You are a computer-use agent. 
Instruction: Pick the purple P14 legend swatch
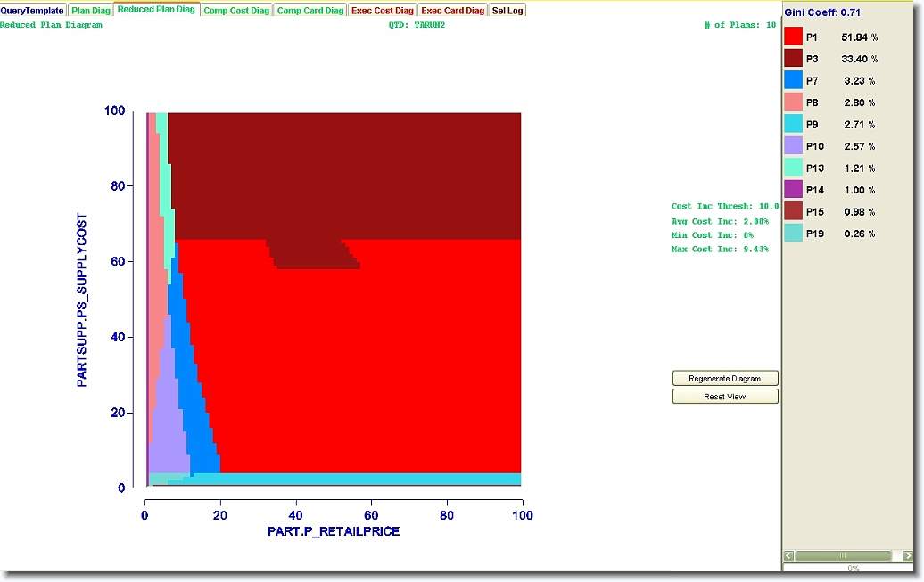[793, 189]
